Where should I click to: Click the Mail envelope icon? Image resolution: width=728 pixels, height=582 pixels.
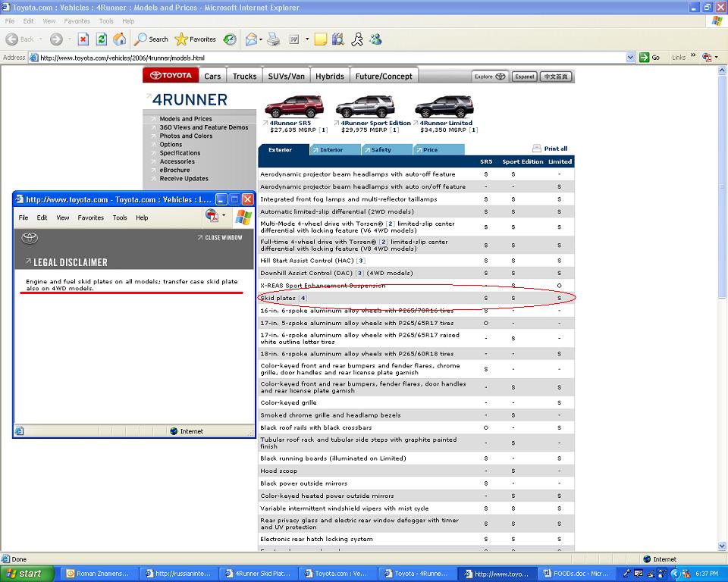point(251,39)
